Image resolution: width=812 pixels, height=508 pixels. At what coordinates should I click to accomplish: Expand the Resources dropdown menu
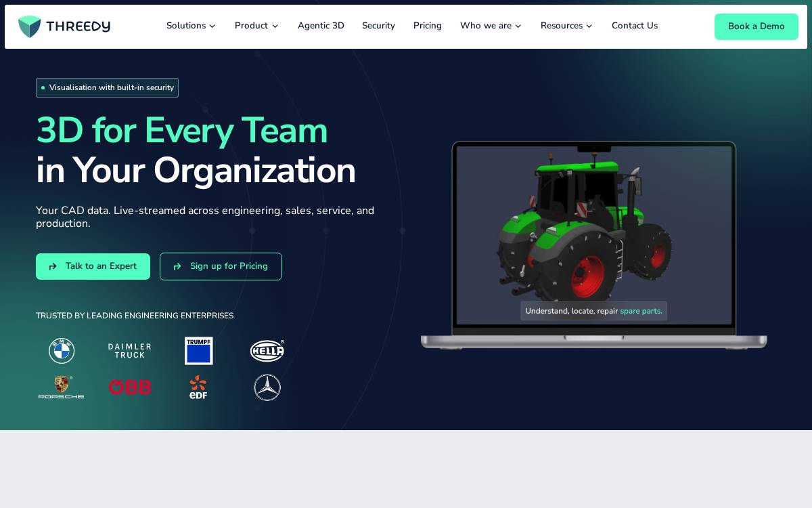point(566,26)
